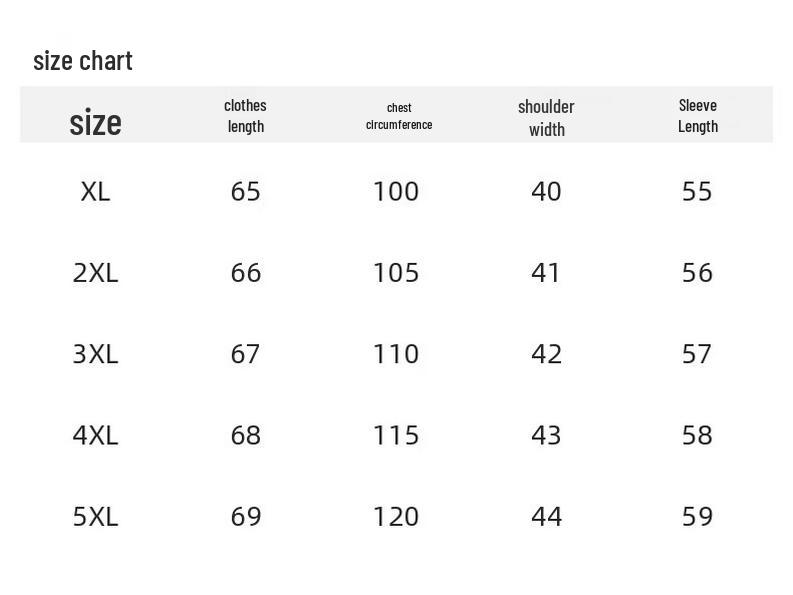Click the chest value 105 for 2XL
The image size is (793, 595).
pyautogui.click(x=396, y=272)
